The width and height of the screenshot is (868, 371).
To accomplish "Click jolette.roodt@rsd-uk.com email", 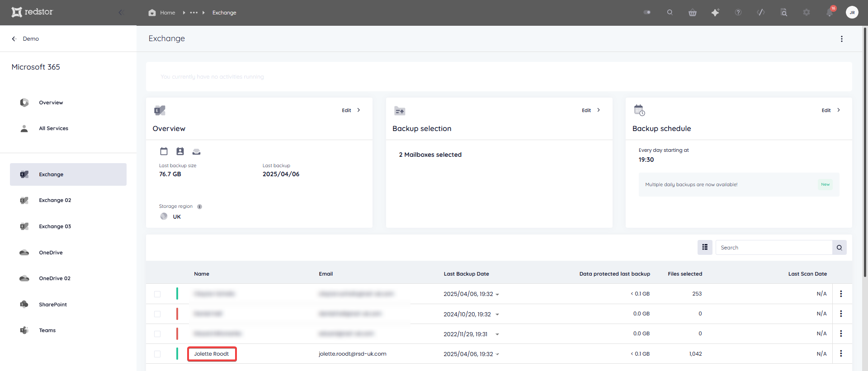I will pos(353,354).
